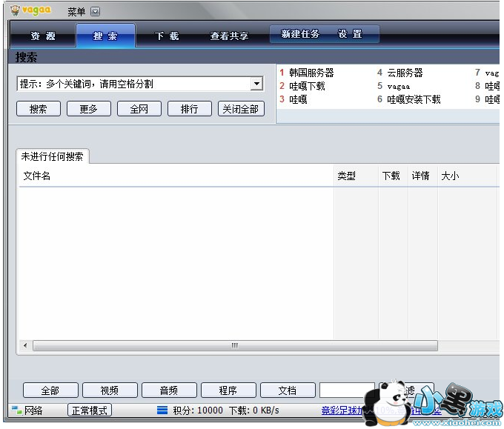
Task: Go to the 查看共享 tab
Action: 229,36
